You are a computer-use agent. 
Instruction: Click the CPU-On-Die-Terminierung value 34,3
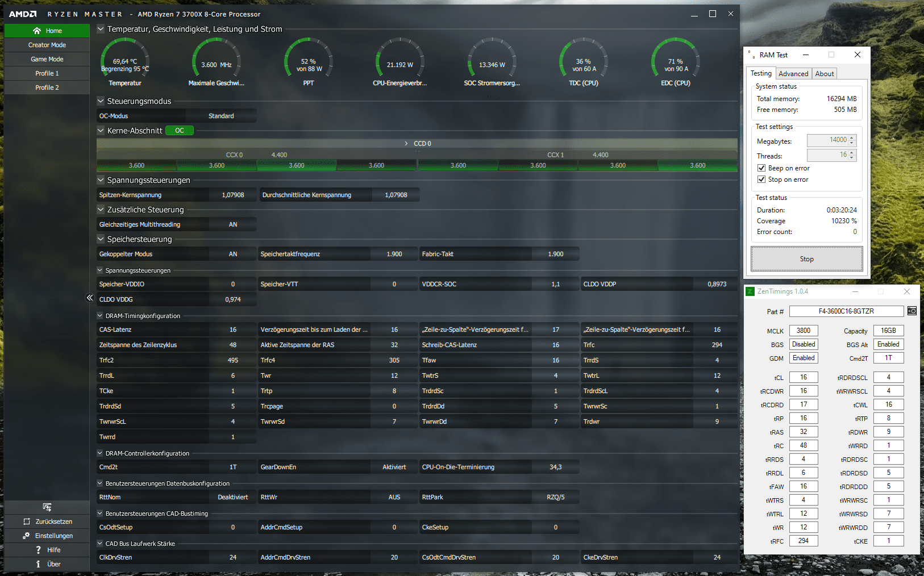556,467
